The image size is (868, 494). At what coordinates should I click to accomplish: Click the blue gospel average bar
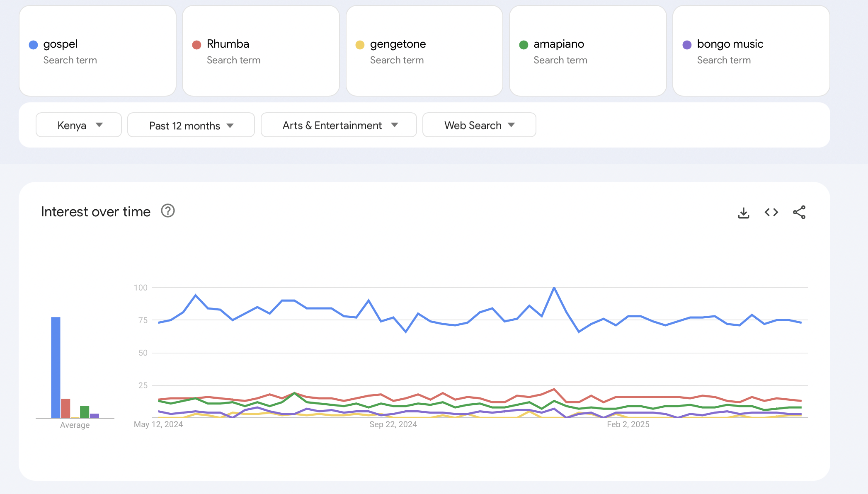(x=56, y=367)
